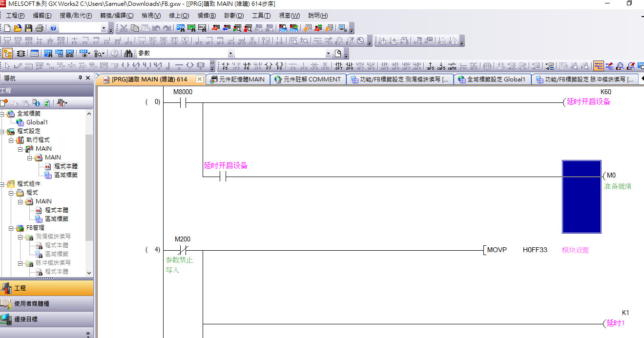Screen dimensions: 644x338
Task: Click the 連接目標 navigation button
Action: (46, 319)
